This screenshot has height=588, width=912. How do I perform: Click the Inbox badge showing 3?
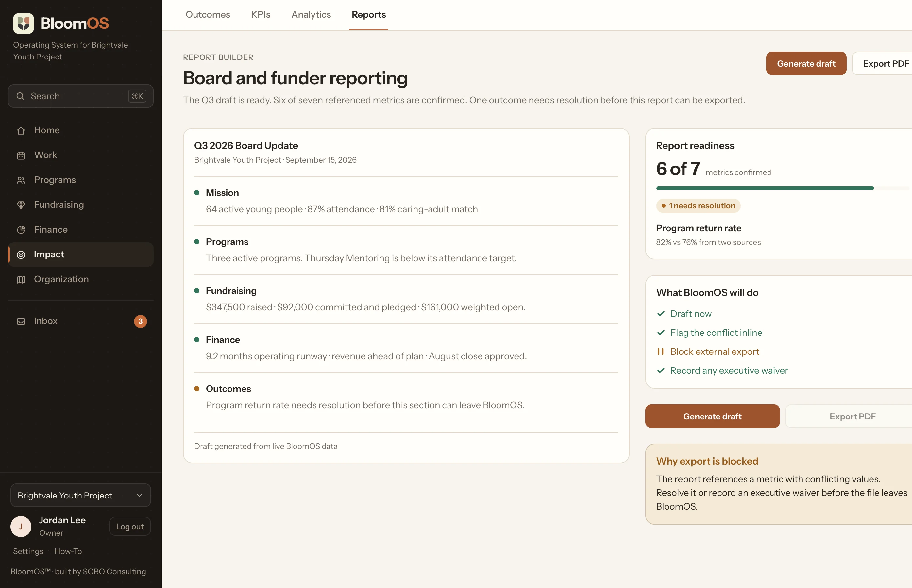pos(140,321)
